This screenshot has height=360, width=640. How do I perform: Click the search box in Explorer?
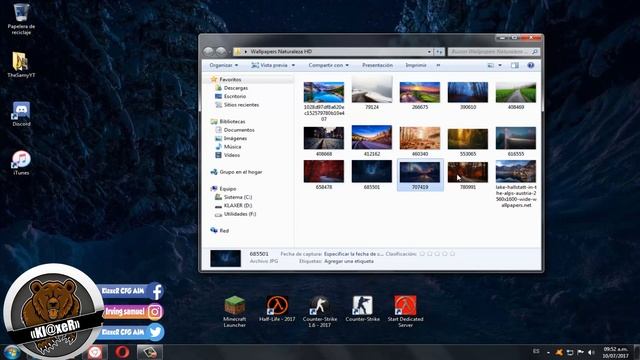(x=493, y=52)
